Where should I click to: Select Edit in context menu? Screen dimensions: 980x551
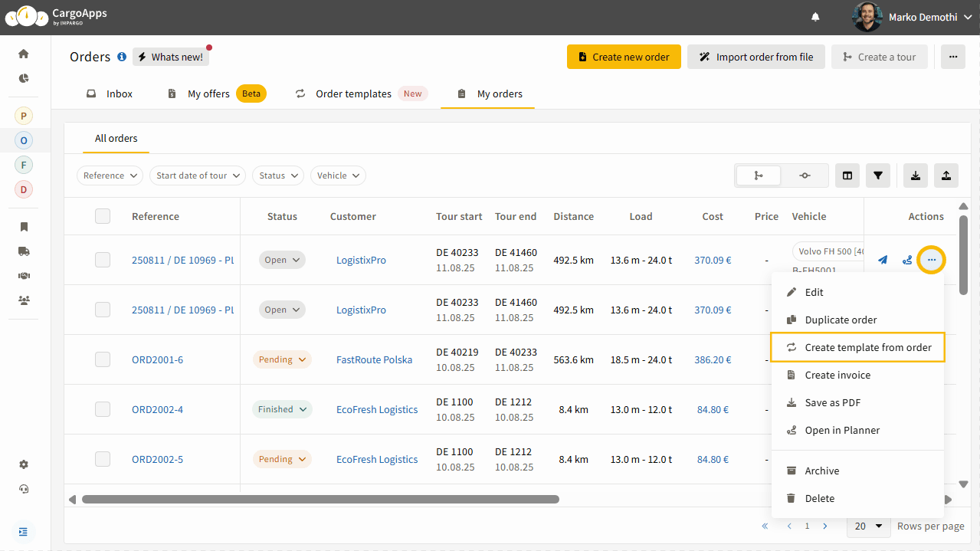[x=857, y=292]
